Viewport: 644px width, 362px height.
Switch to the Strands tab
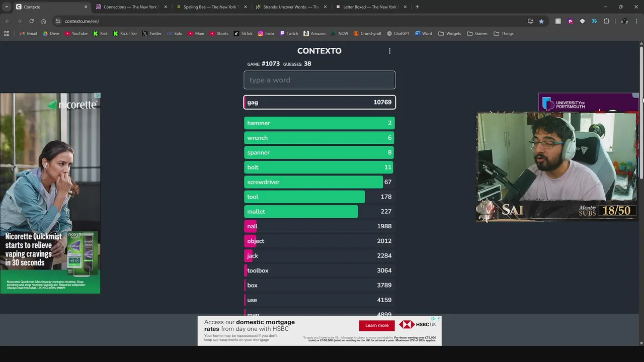point(290,7)
